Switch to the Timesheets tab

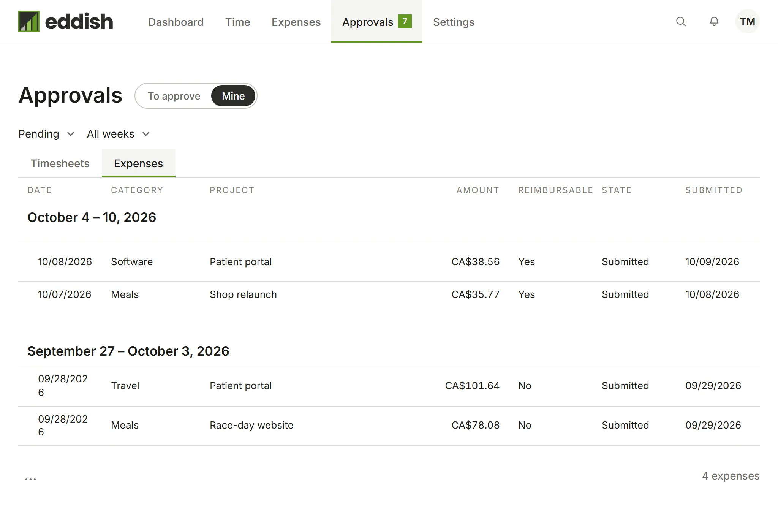click(60, 163)
